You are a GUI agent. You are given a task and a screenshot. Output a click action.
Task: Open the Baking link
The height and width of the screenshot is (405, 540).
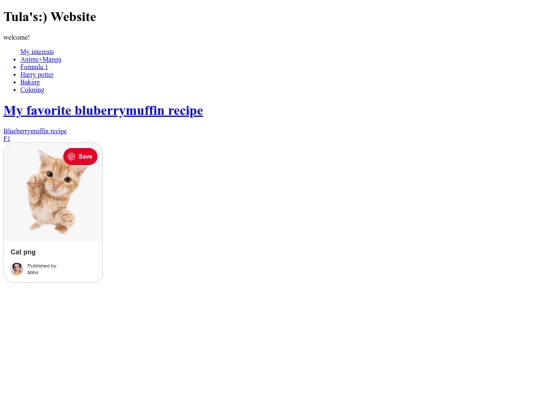[x=30, y=82]
